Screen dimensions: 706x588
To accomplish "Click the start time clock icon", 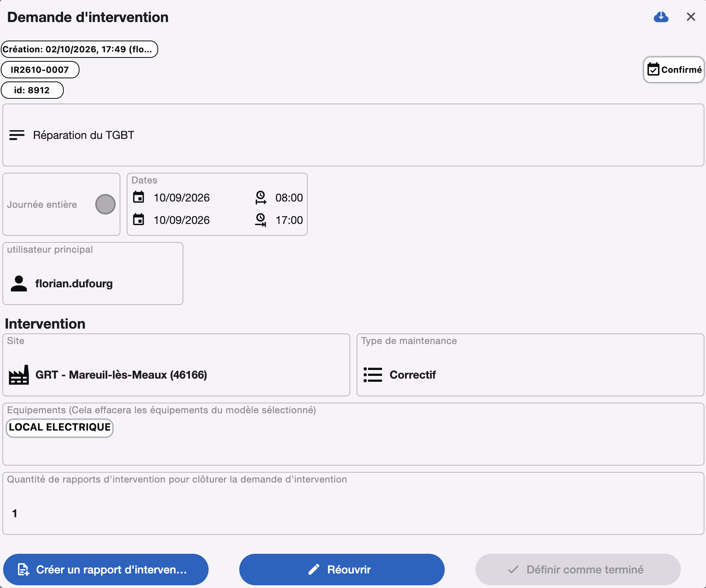I will pos(261,197).
